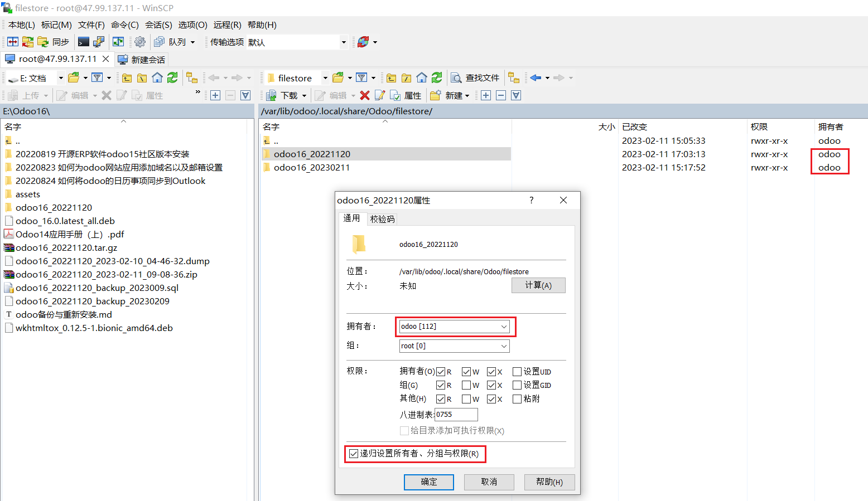Click the 确定 OK button
The width and height of the screenshot is (868, 501).
tap(429, 482)
